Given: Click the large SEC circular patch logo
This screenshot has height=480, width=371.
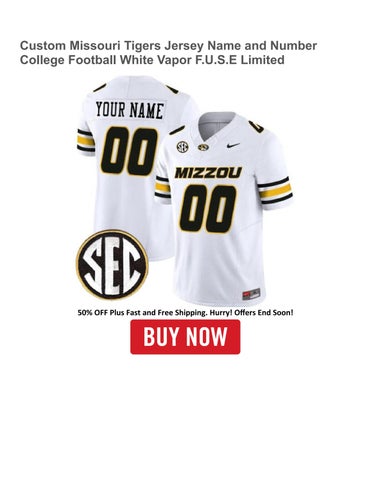Looking at the screenshot, I should (113, 264).
